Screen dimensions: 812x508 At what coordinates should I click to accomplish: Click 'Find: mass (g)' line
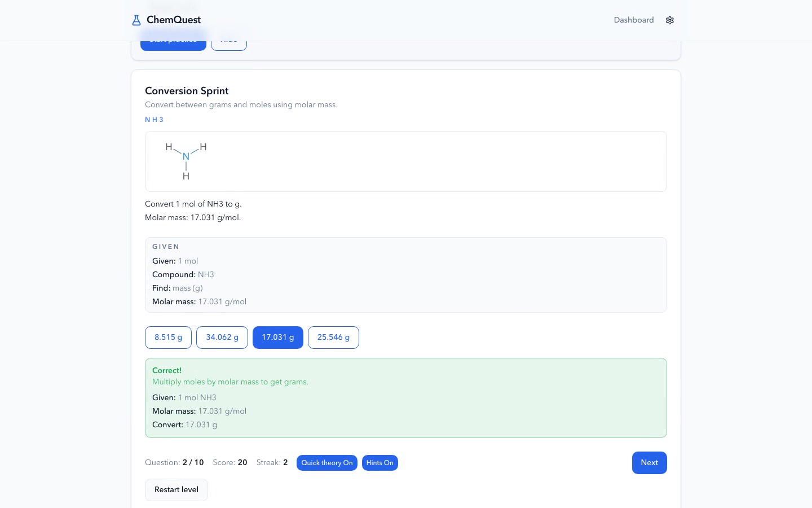point(178,288)
